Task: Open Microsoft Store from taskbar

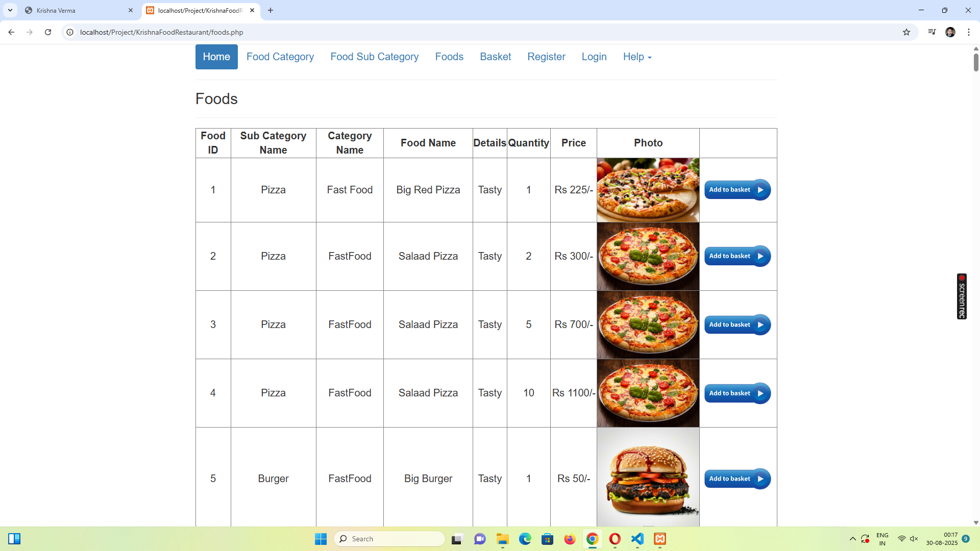Action: 548,539
